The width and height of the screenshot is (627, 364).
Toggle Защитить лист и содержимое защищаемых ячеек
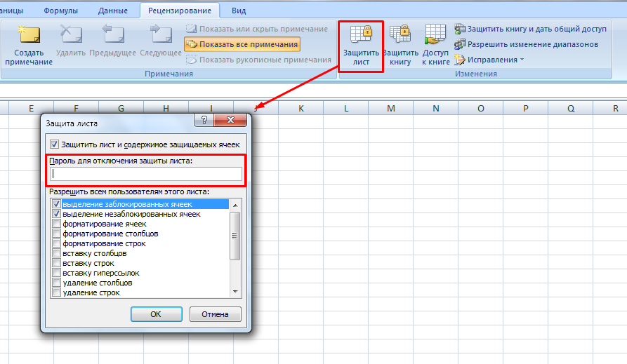(54, 144)
